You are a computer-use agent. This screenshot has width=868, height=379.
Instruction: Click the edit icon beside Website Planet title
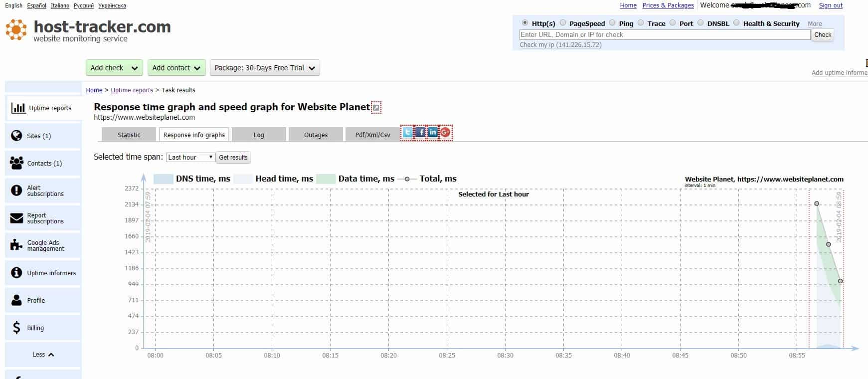tap(376, 107)
